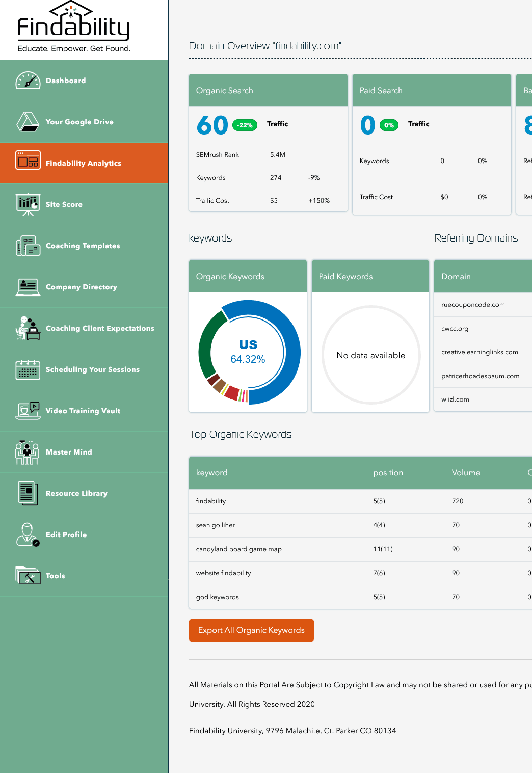Click the Site Score chart icon
The image size is (532, 773).
click(28, 204)
